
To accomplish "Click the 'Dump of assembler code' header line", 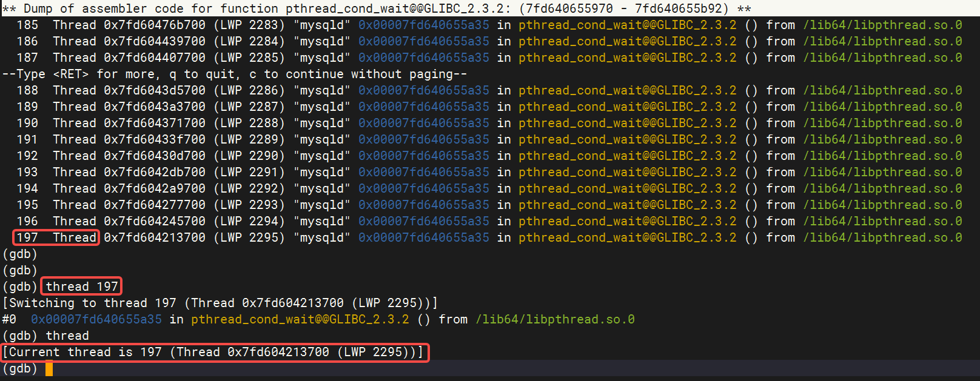I will (377, 8).
